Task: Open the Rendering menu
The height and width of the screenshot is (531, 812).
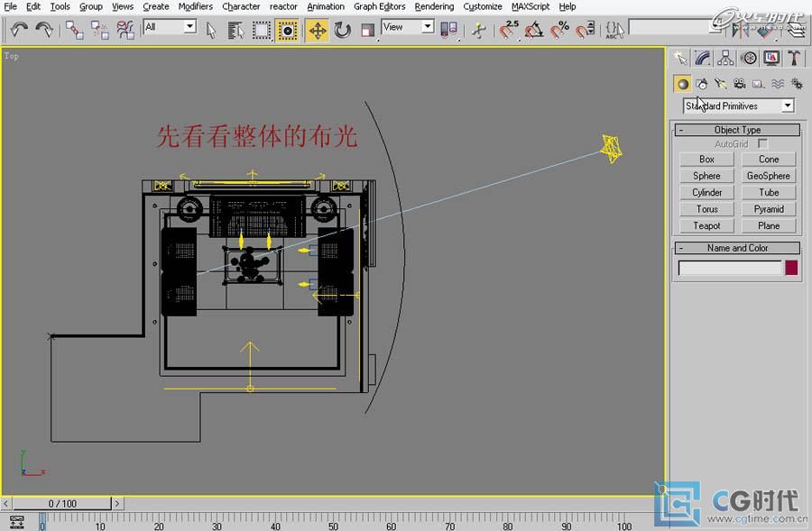Action: [434, 6]
